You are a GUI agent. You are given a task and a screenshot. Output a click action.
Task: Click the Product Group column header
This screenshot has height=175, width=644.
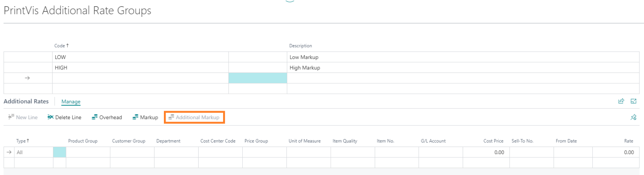[83, 141]
